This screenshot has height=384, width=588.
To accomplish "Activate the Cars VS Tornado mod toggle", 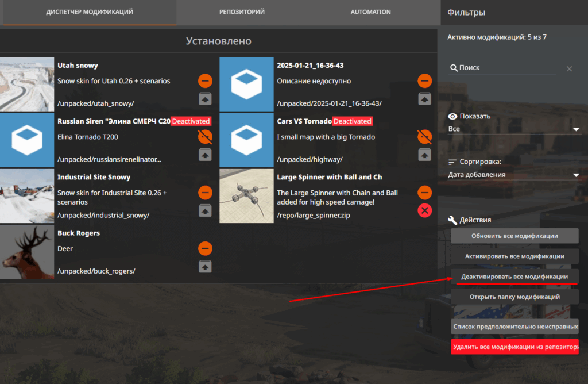I will [424, 137].
